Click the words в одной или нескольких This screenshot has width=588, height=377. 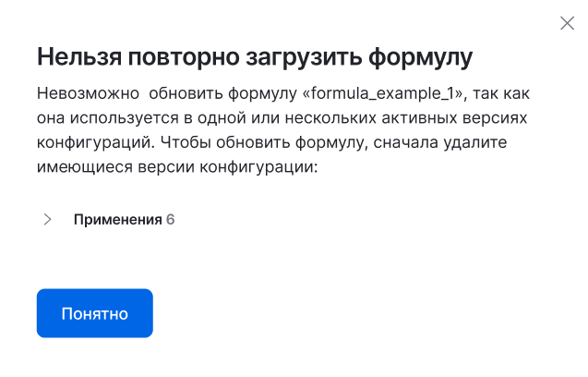pyautogui.click(x=286, y=119)
